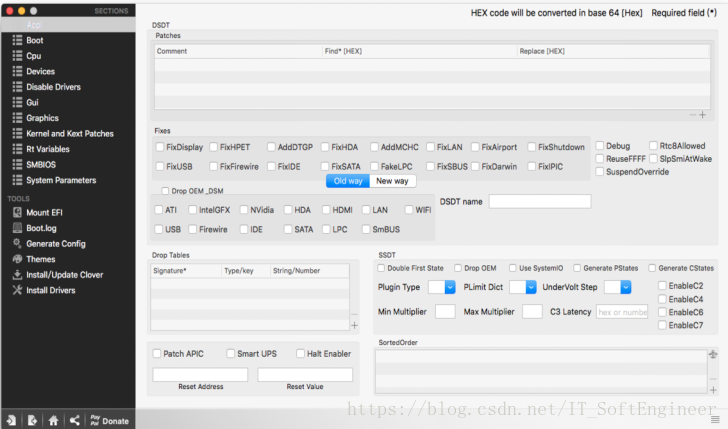Image resolution: width=728 pixels, height=429 pixels.
Task: Launch the Generate Config tool
Action: pos(56,244)
